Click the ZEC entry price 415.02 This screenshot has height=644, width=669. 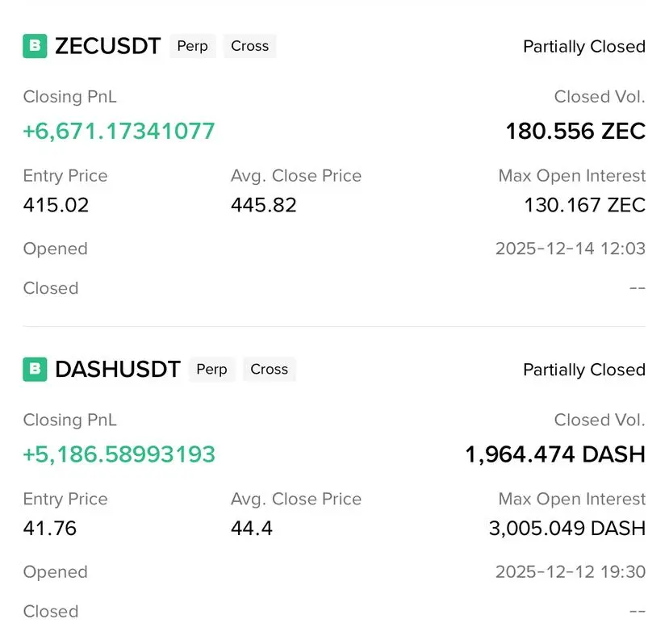coord(56,205)
